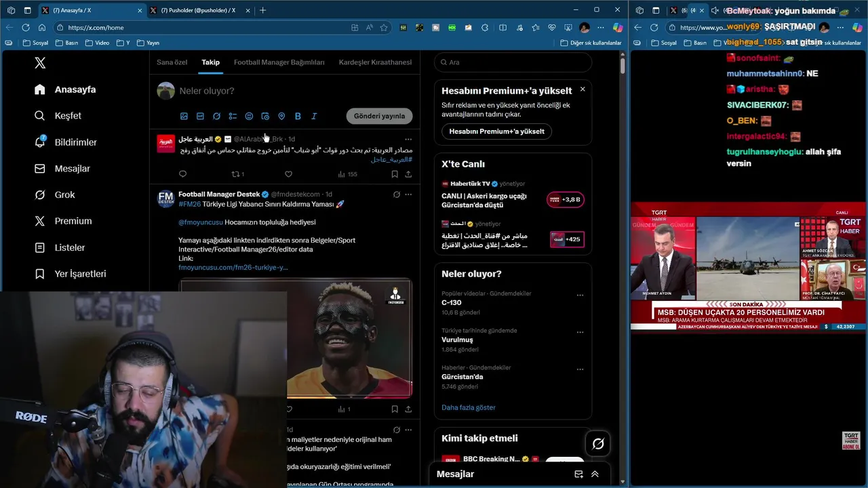The width and height of the screenshot is (868, 488).
Task: Open more options for C-130 trend
Action: click(580, 296)
